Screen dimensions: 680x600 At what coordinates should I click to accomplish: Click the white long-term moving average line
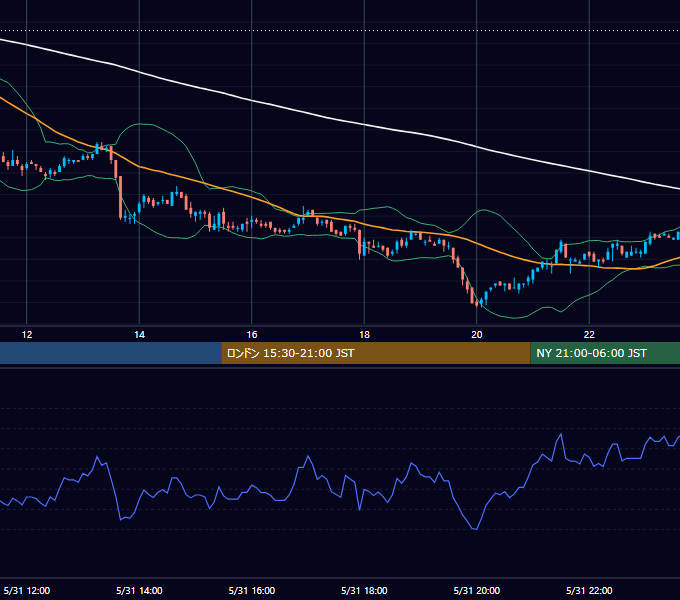point(364,125)
